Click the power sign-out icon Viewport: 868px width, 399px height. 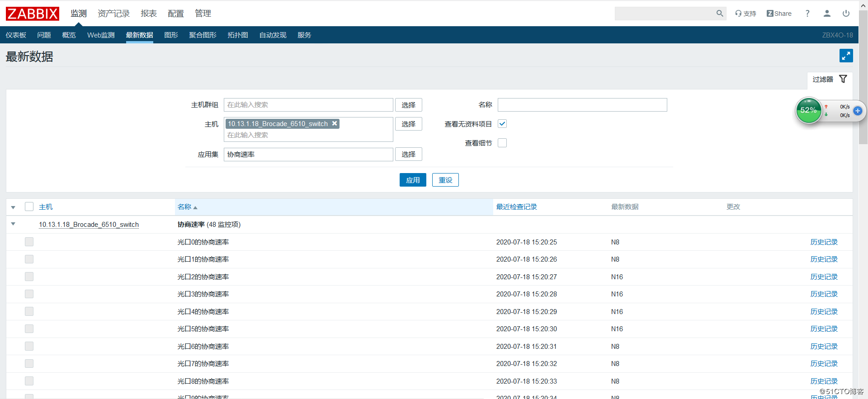tap(846, 14)
